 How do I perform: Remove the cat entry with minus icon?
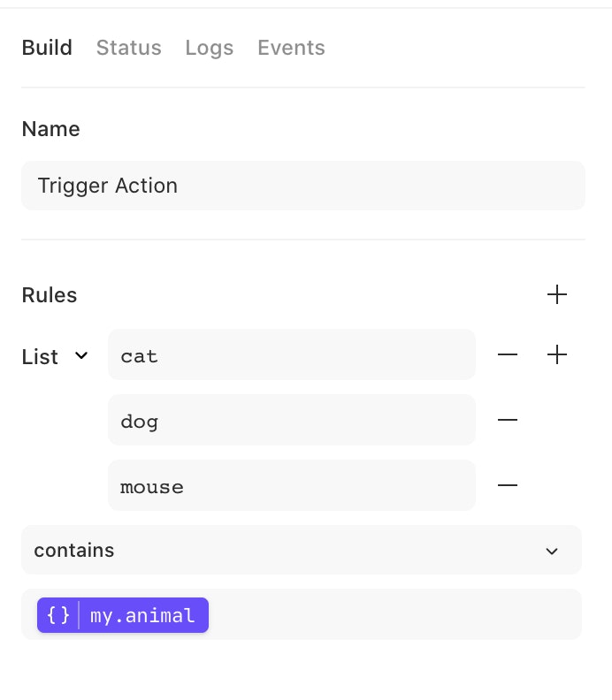(x=508, y=355)
